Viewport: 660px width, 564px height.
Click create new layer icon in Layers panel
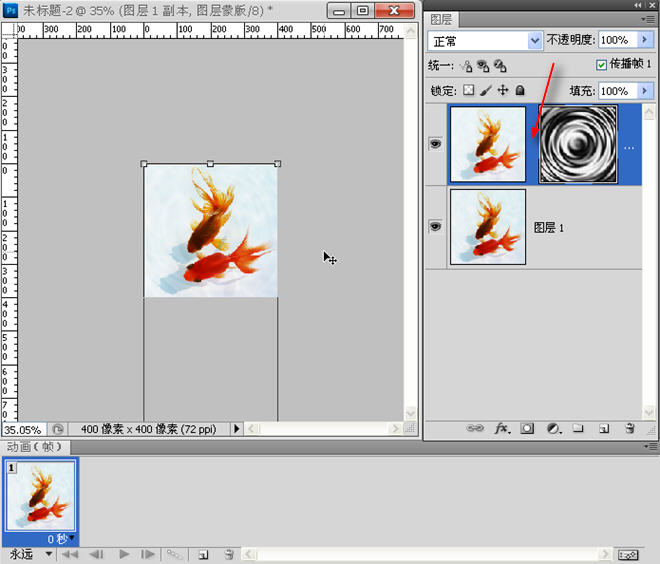coord(604,428)
